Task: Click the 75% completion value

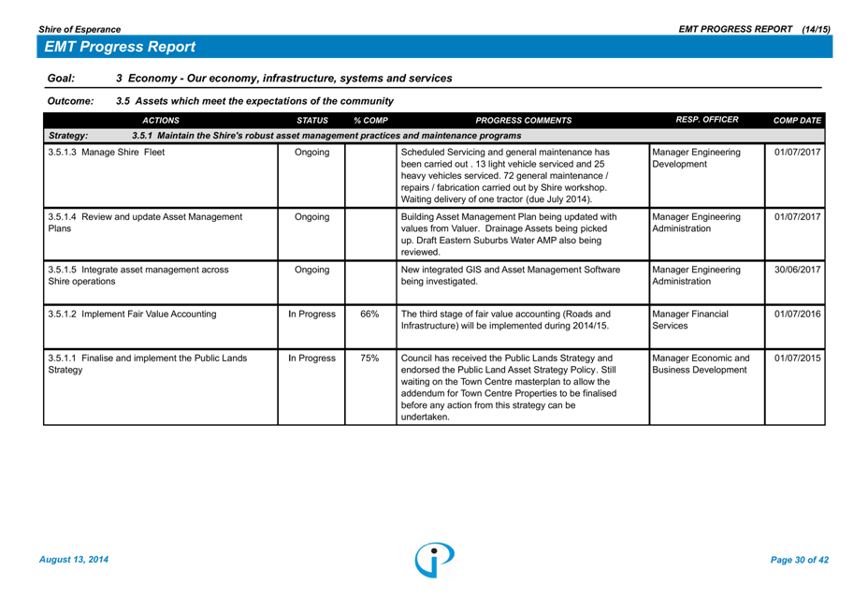Action: point(369,358)
